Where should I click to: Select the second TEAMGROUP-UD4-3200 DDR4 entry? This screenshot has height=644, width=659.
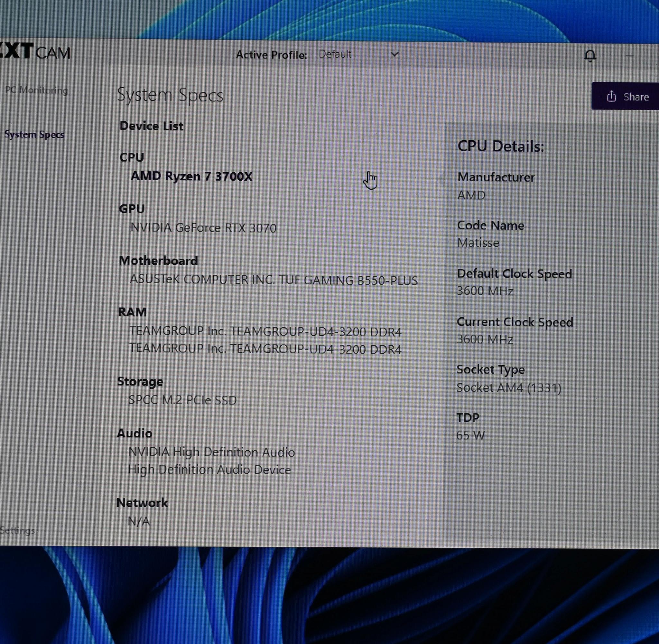coord(265,349)
